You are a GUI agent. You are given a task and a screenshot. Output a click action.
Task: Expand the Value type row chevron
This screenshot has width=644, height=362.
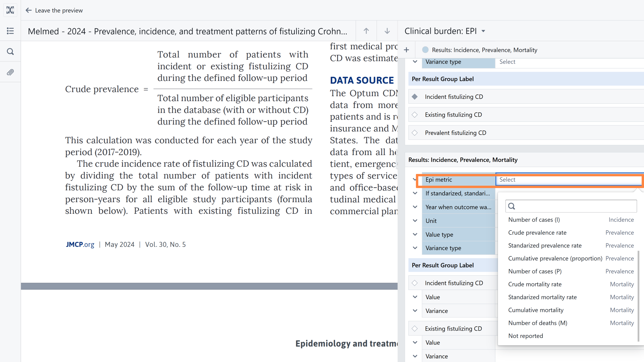tap(415, 234)
